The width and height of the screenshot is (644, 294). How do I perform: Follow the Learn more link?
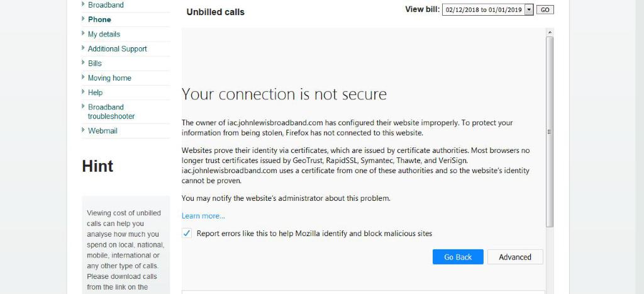coord(203,216)
